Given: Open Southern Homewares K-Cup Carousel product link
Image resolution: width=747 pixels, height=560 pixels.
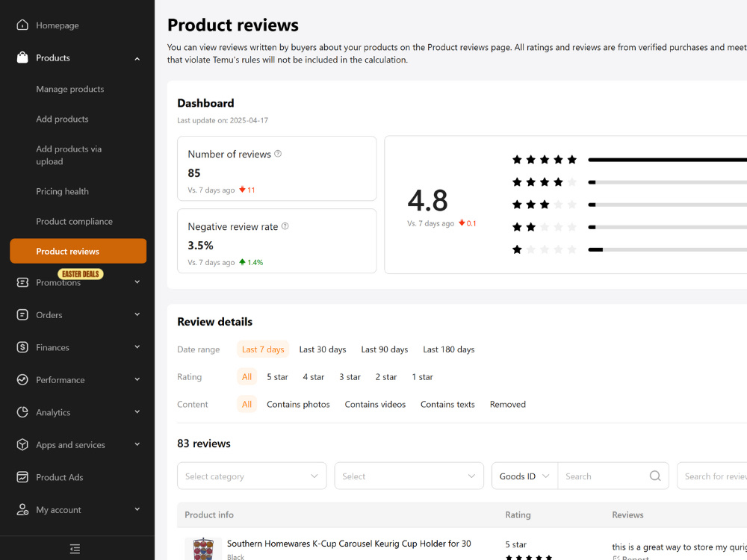Looking at the screenshot, I should (x=349, y=544).
